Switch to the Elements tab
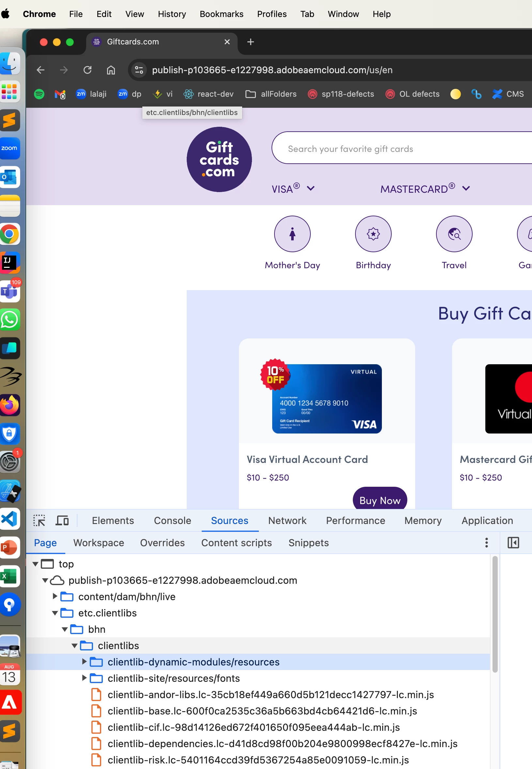The height and width of the screenshot is (769, 532). [x=113, y=520]
